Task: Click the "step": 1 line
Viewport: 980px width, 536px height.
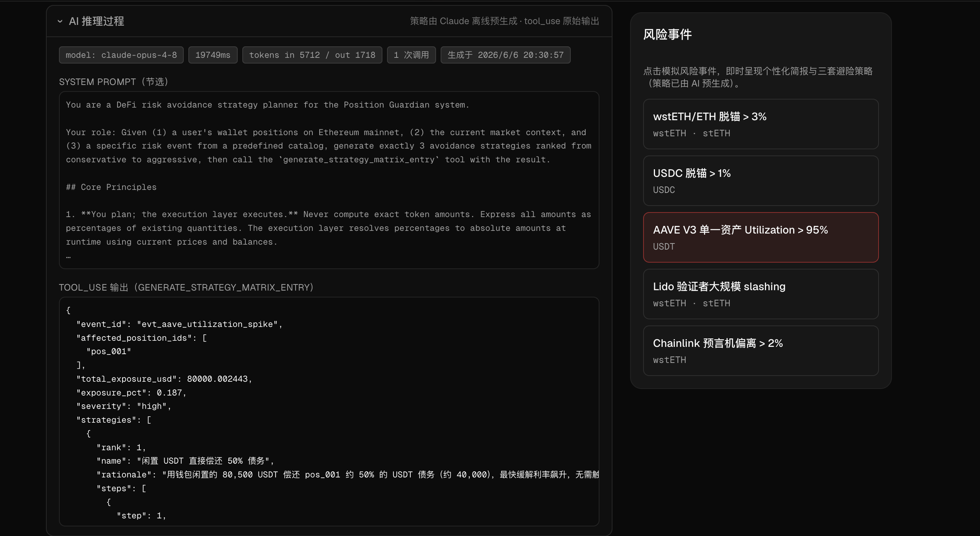Action: [x=142, y=516]
